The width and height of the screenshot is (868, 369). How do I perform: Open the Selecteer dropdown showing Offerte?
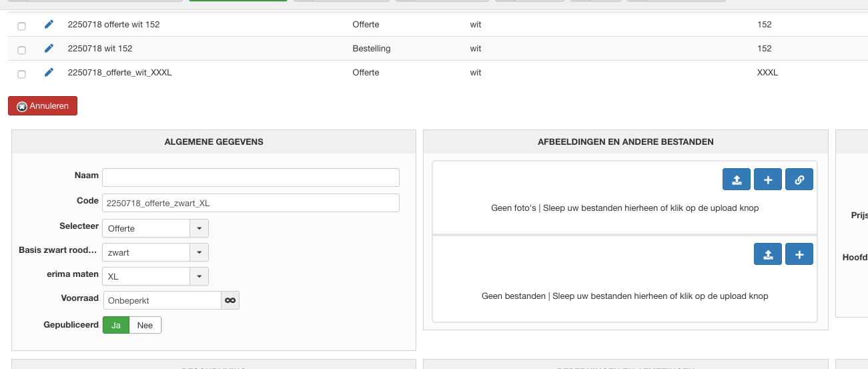(199, 228)
